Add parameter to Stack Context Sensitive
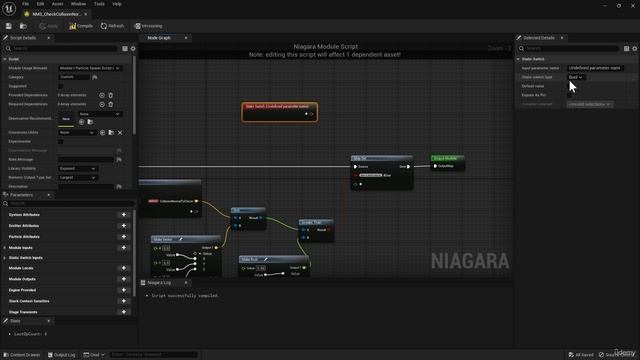Screen dimensions: 640x360 pos(124,301)
